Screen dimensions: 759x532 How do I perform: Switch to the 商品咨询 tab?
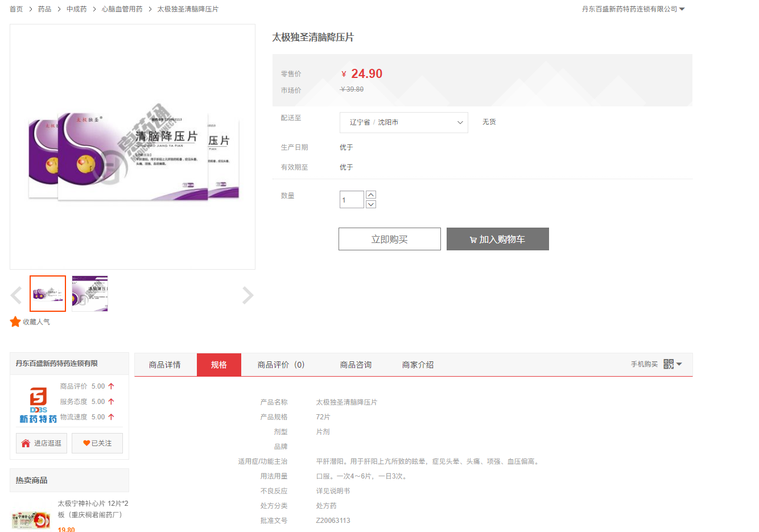click(x=356, y=365)
